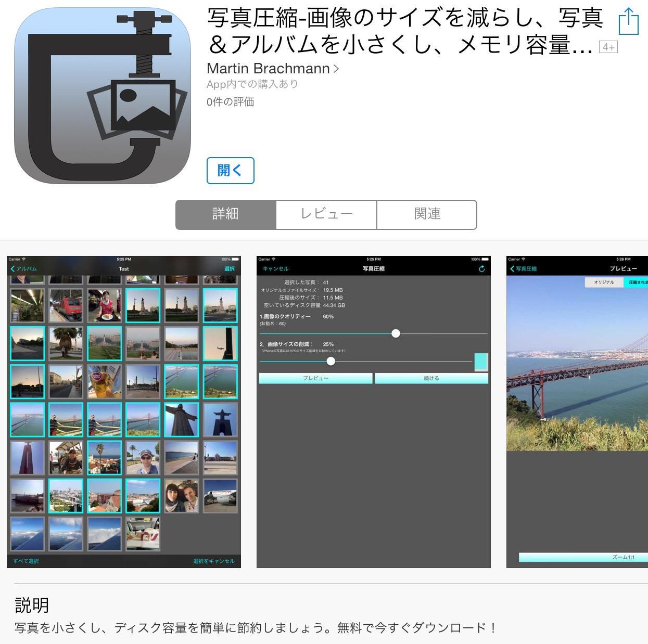Viewport: 648px width, 644px height.
Task: Select the オリジナル segment in preview
Action: [604, 282]
